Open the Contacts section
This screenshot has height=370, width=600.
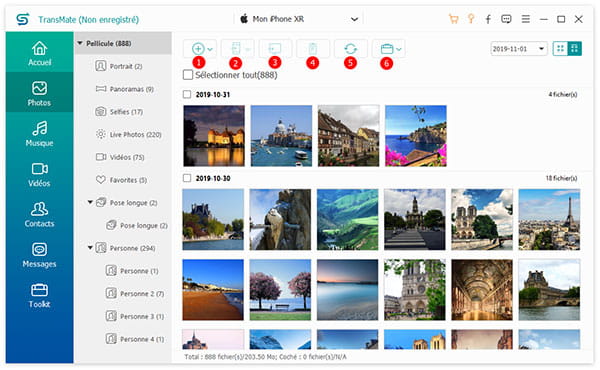click(39, 214)
